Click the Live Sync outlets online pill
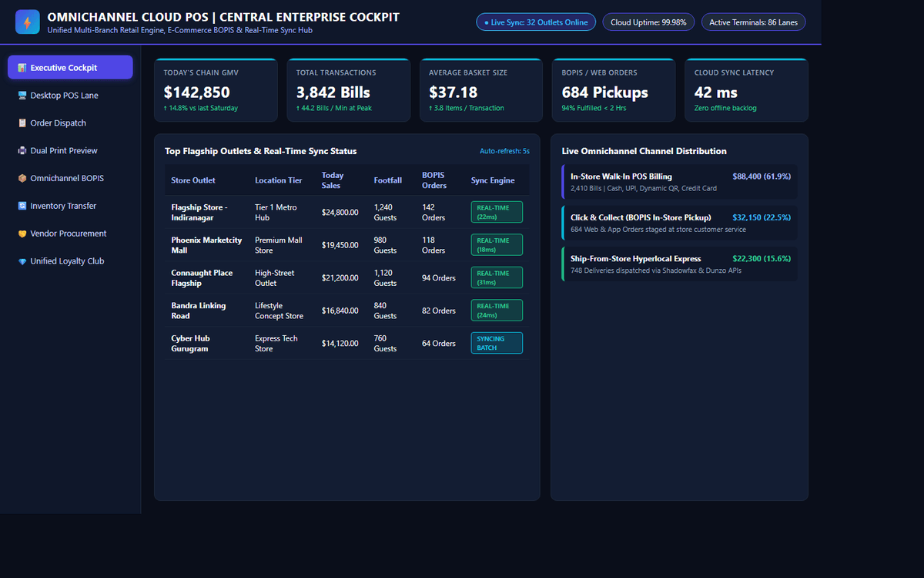This screenshot has height=578, width=924. pyautogui.click(x=536, y=22)
